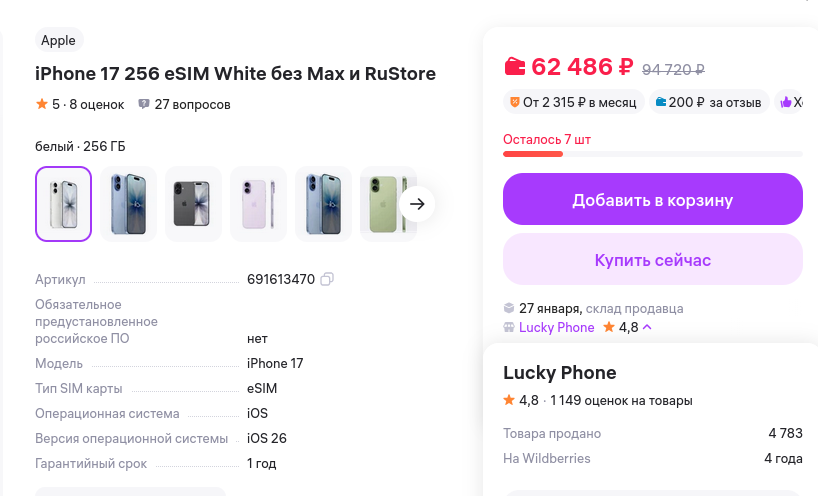Copy the article number 691613470
This screenshot has height=496, width=818.
point(327,279)
